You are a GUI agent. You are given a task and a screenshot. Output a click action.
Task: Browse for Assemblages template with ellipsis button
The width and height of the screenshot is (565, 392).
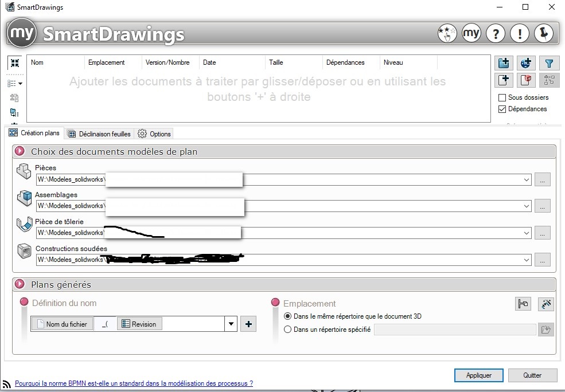pyautogui.click(x=542, y=206)
